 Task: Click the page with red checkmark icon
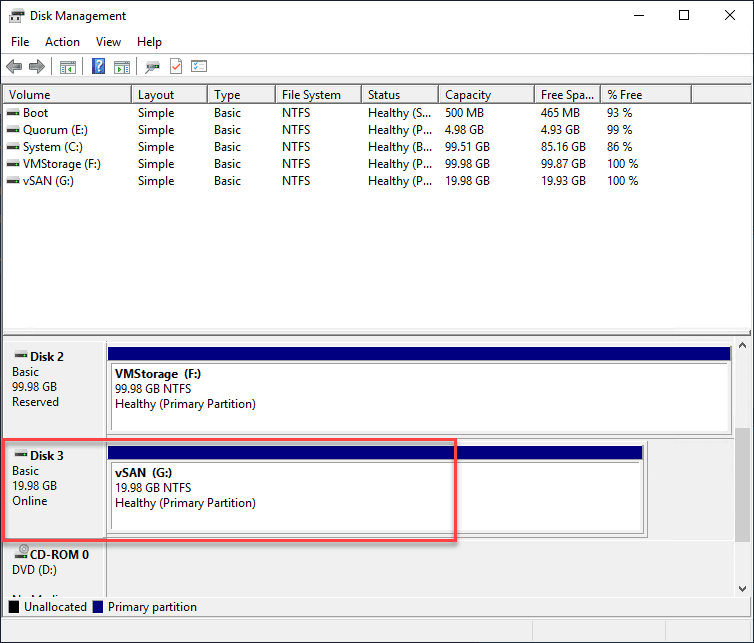[176, 66]
